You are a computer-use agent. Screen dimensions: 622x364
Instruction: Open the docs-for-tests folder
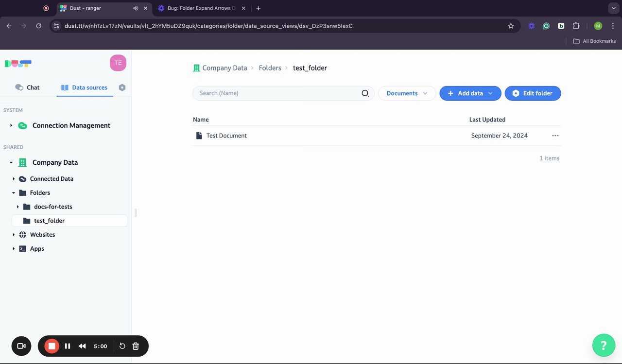click(53, 207)
